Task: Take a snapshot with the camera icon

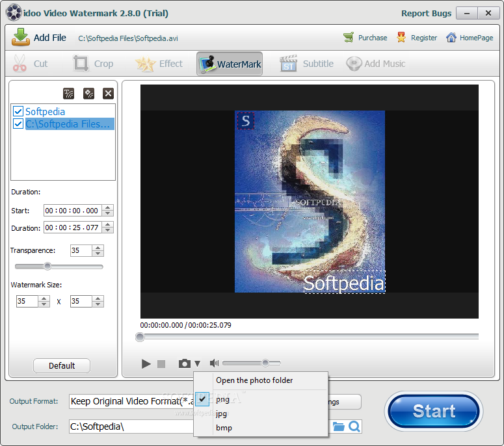Action: (x=185, y=363)
